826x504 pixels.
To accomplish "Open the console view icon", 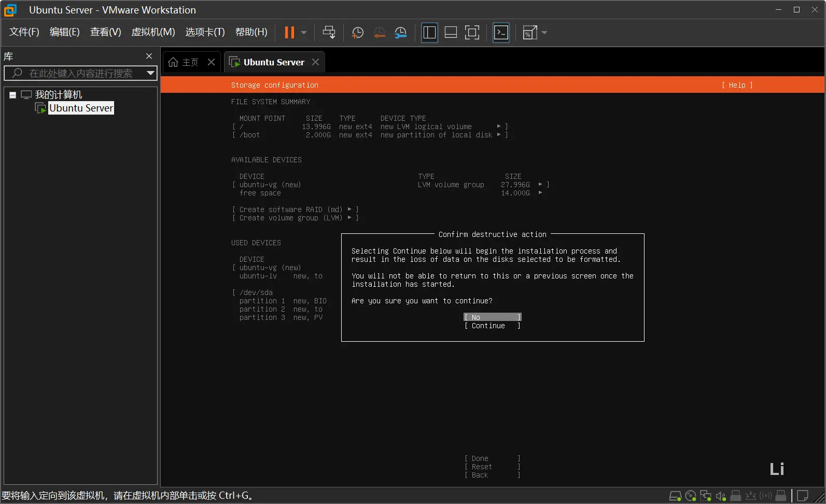I will 501,33.
